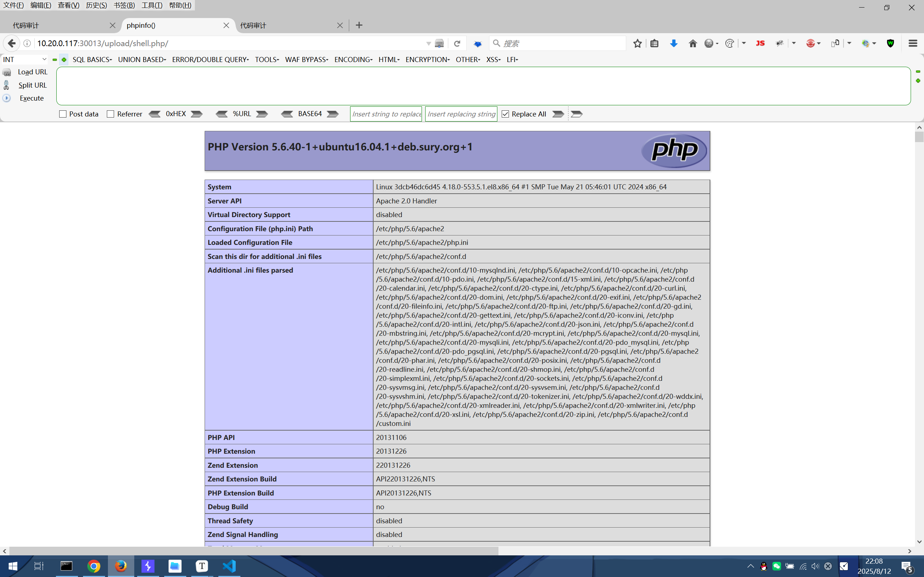Open the WAF BYPASS dropdown menu
Viewport: 924px width, 577px height.
click(306, 60)
